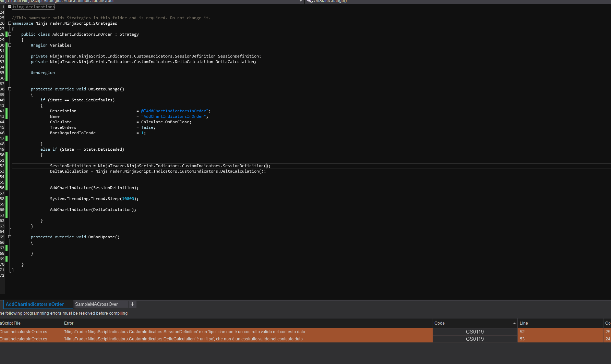Add a new editor tab with plus button
The image size is (611, 364).
(132, 304)
